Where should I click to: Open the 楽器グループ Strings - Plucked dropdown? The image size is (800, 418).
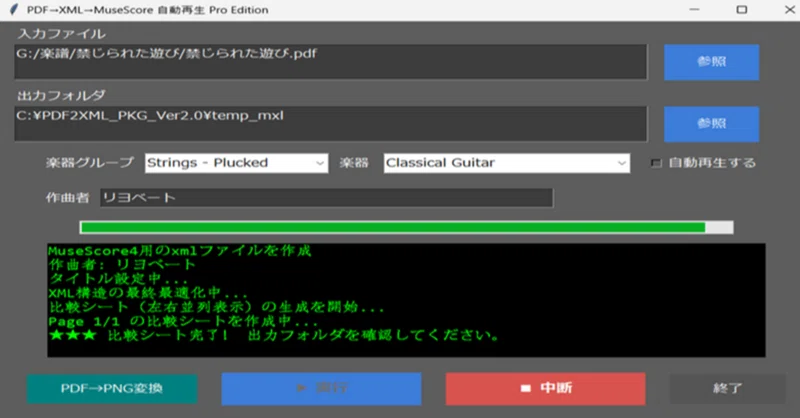pos(236,163)
